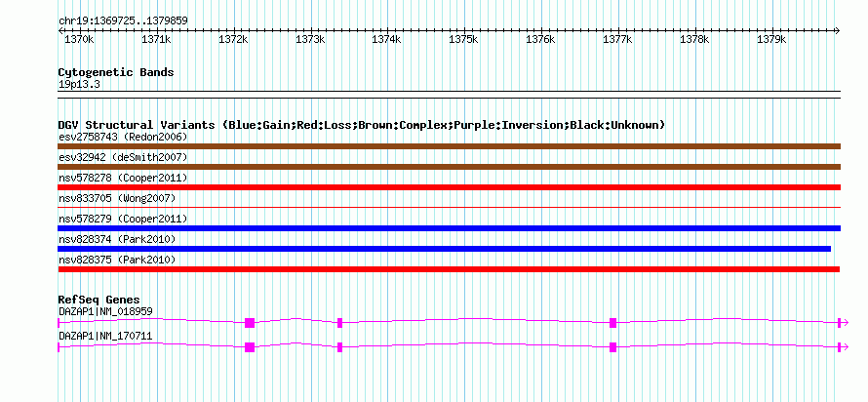Viewport: 868px width, 402px height.
Task: Choose the 1377k mark on the ruler
Action: [617, 40]
